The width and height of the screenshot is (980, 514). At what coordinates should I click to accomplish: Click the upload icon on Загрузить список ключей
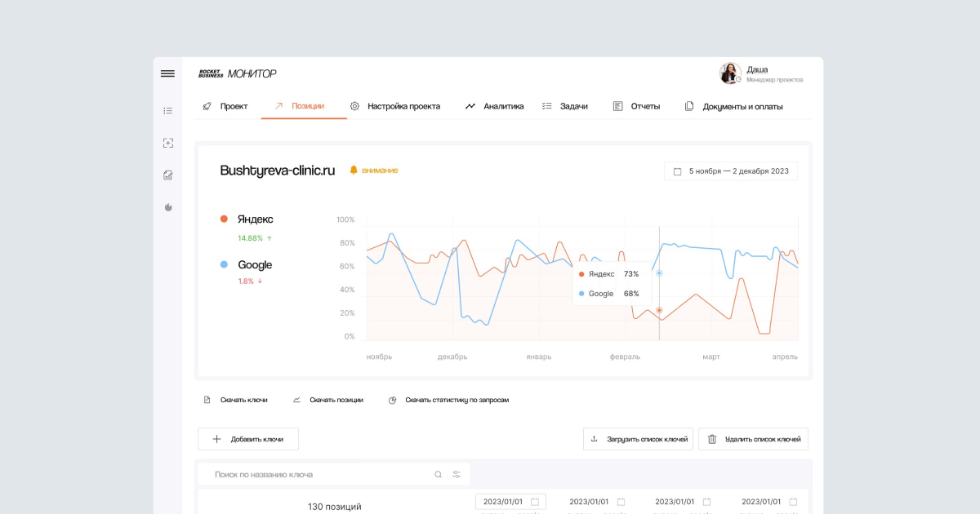pyautogui.click(x=595, y=439)
